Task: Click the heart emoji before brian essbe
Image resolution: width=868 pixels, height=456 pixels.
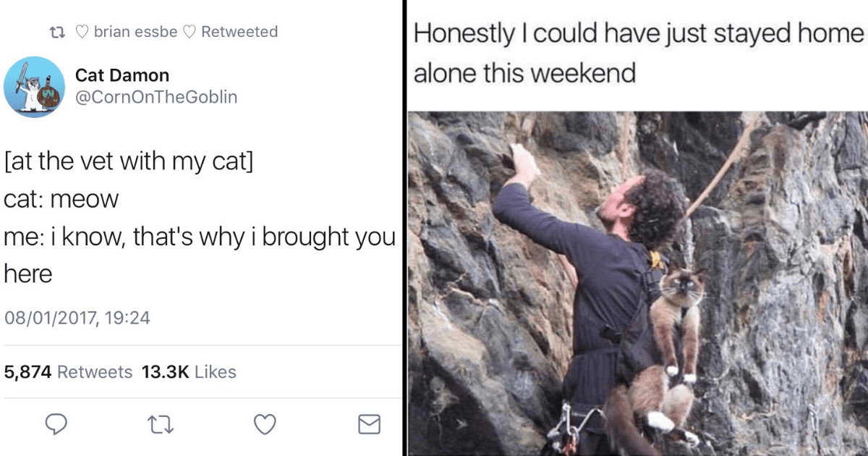Action: (x=82, y=32)
